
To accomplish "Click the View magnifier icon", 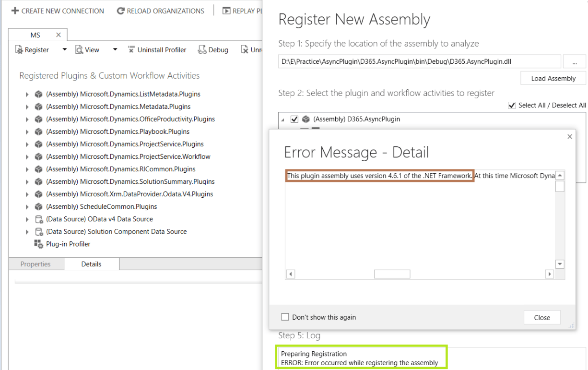I will pos(79,50).
